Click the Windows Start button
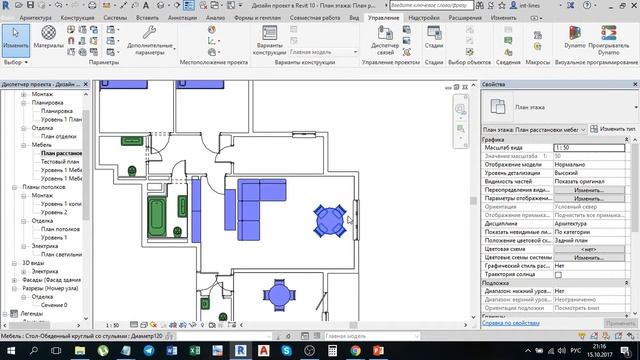The width and height of the screenshot is (640, 360). click(11, 351)
